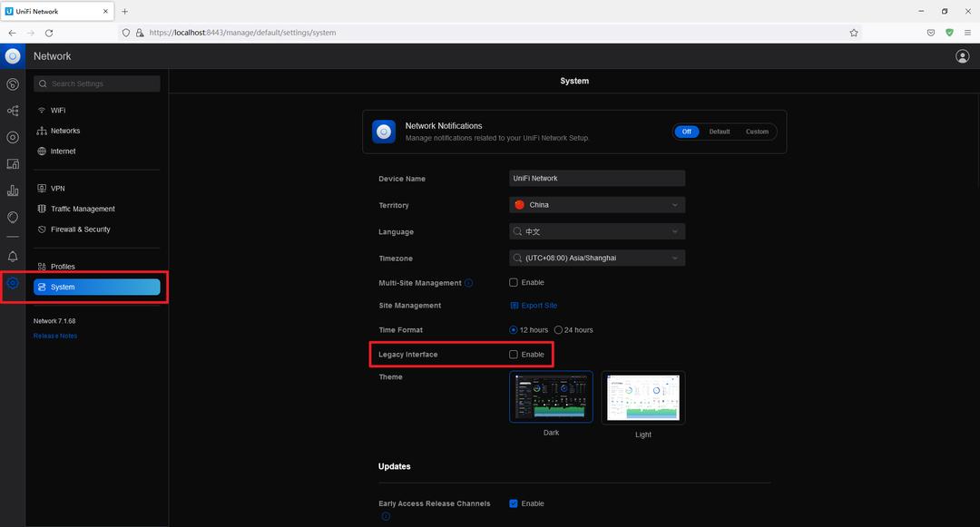
Task: Open the Territory dropdown showing China
Action: click(x=597, y=205)
